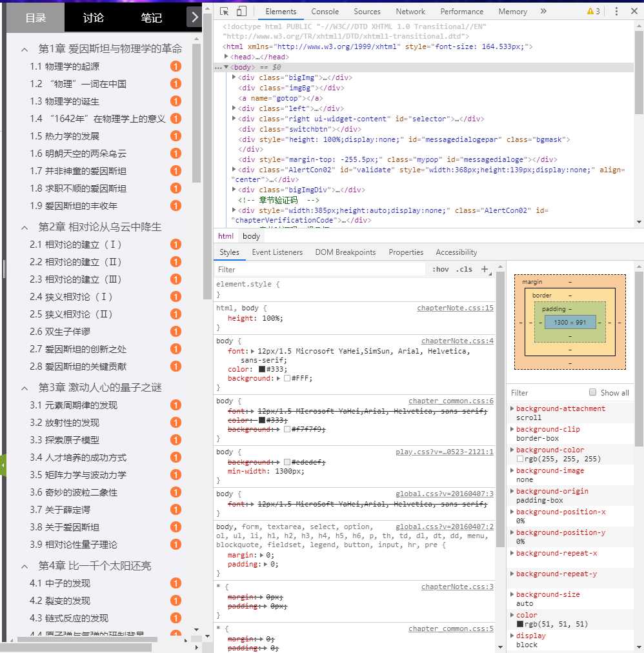Open the Performance tab
644x653 pixels.
tap(461, 12)
